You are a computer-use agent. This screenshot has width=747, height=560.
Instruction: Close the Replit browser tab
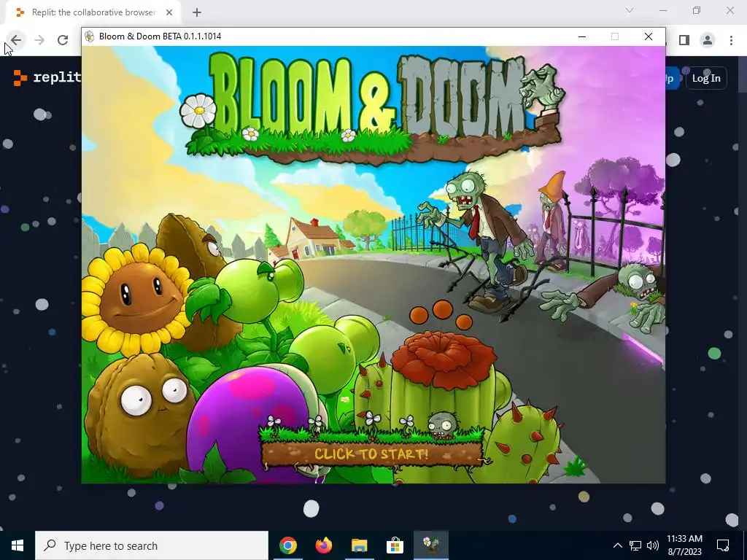169,12
